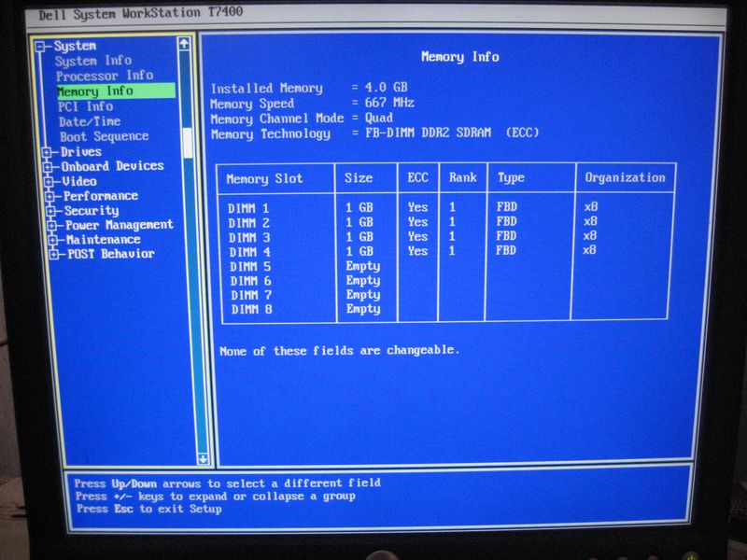Screen dimensions: 747x560
Task: Click Memory Channel Mode Quad value
Action: click(x=379, y=118)
